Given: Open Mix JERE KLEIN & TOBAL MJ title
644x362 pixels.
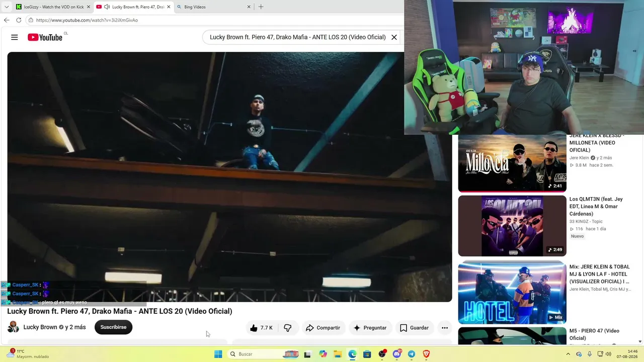Looking at the screenshot, I should [x=600, y=274].
